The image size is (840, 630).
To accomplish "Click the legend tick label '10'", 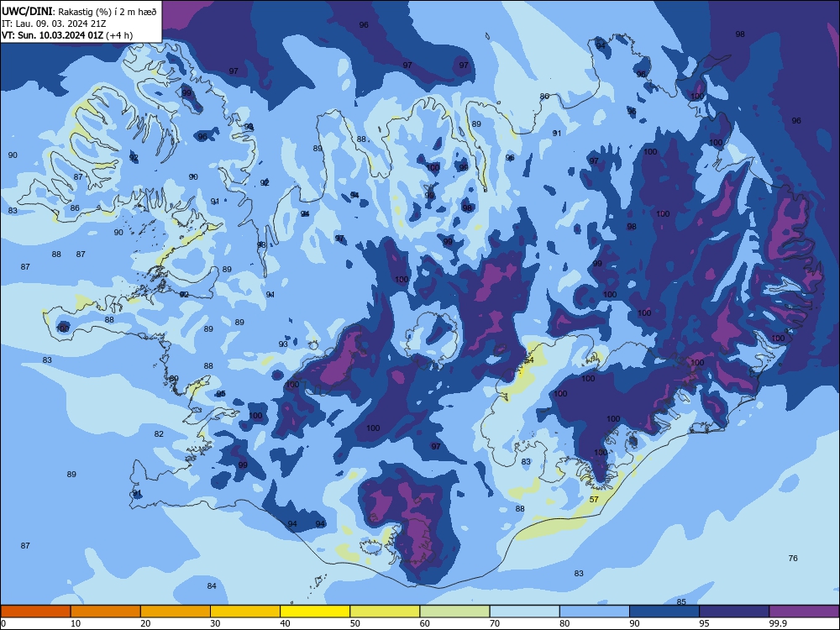I will (x=76, y=623).
